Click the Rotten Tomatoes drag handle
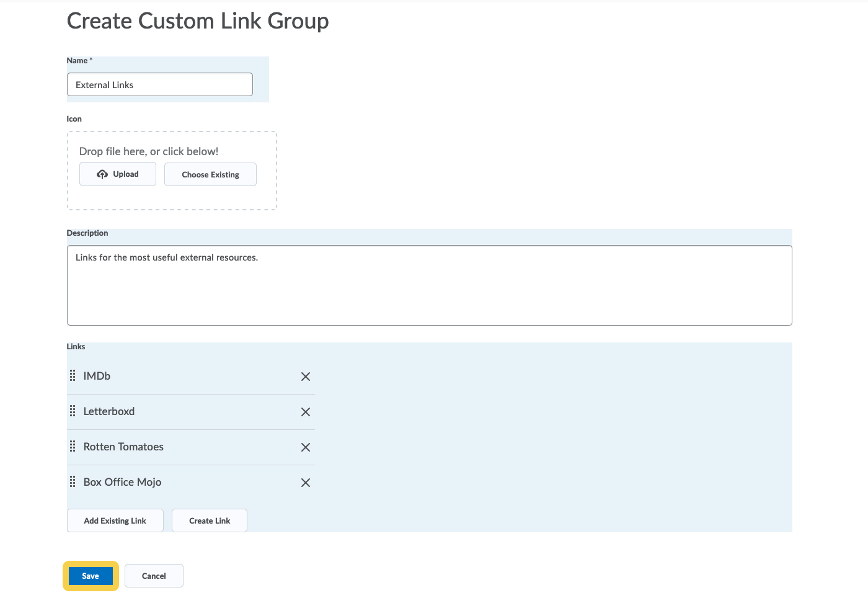The width and height of the screenshot is (868, 603). (73, 447)
